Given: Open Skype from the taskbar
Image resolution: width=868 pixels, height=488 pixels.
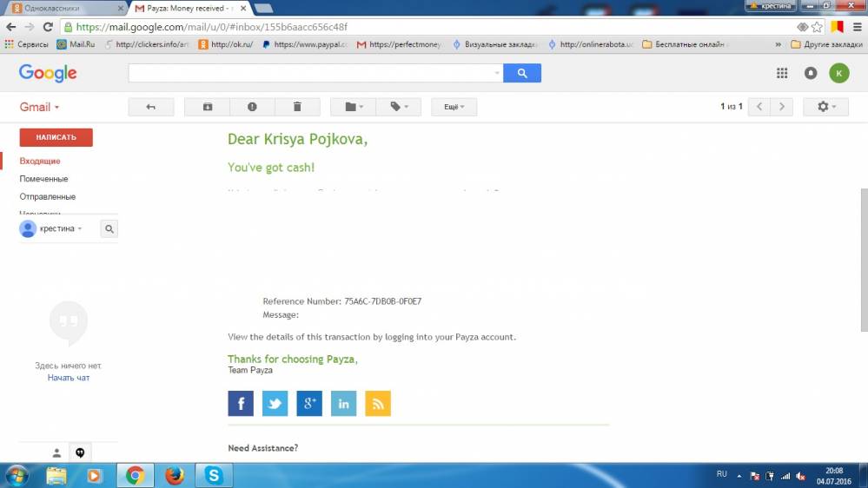Looking at the screenshot, I should pyautogui.click(x=214, y=475).
